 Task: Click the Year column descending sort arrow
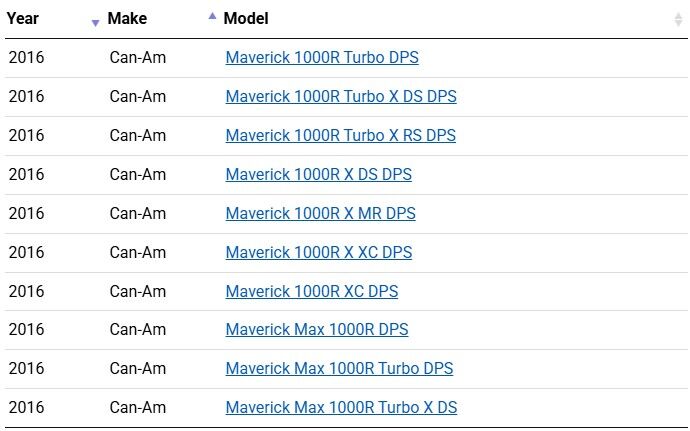(95, 22)
